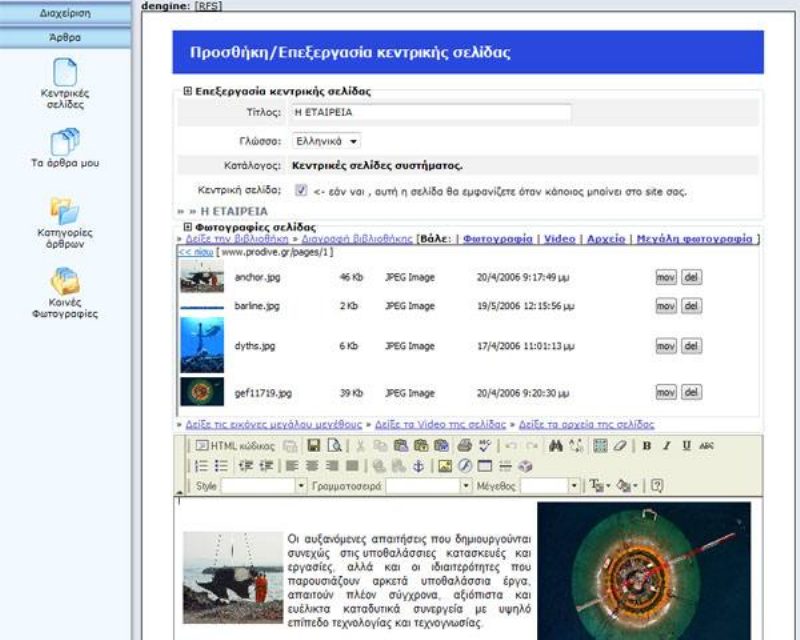Click the anchor icon in toolbar
Screen dimensions: 800x640
click(418, 465)
